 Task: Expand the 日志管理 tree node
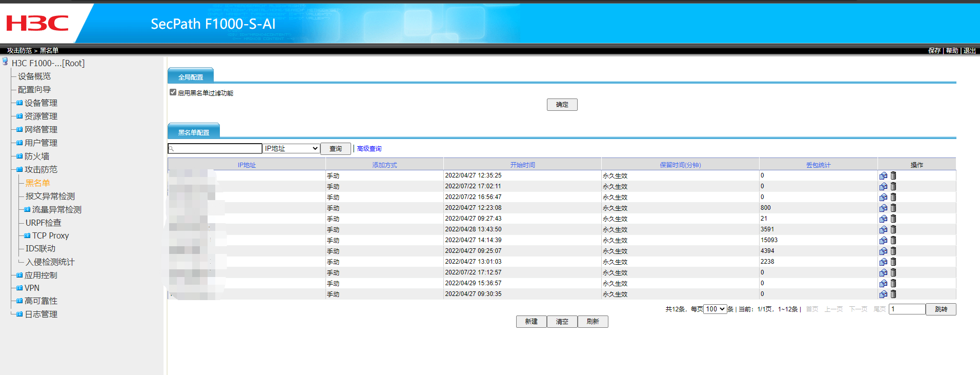click(19, 314)
